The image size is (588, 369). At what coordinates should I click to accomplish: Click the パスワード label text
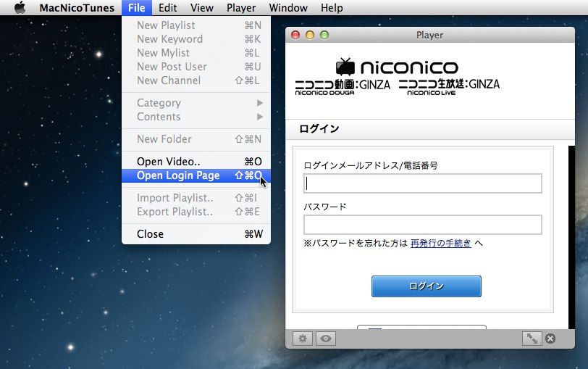point(325,207)
